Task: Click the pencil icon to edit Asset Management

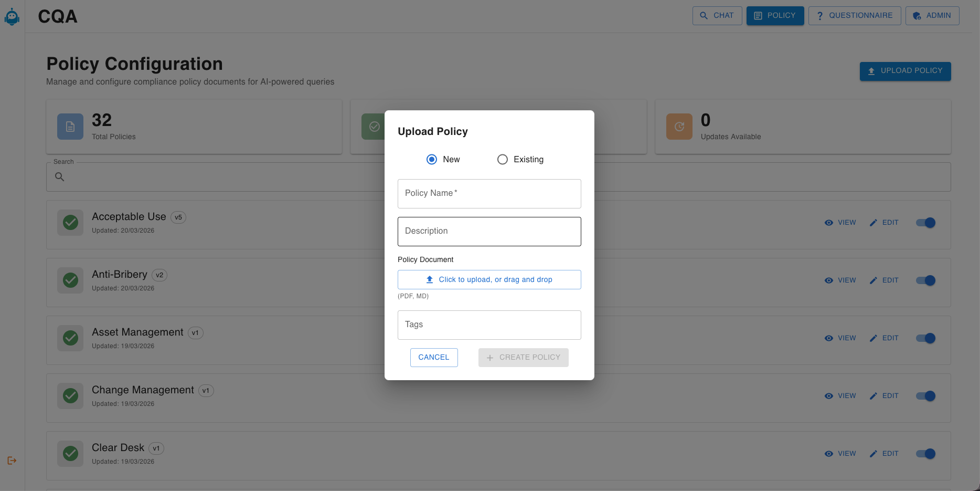Action: coord(873,338)
